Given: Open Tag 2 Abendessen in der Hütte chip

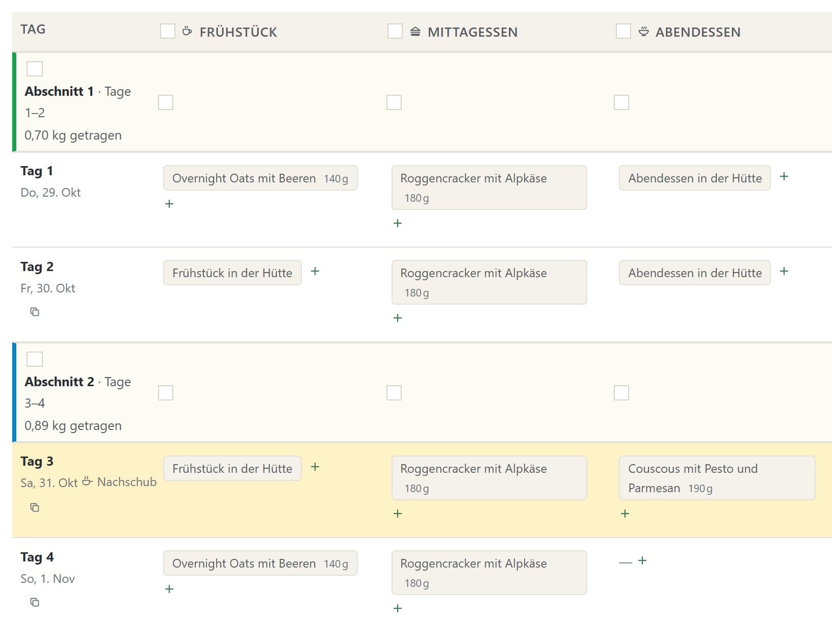Looking at the screenshot, I should coord(695,273).
